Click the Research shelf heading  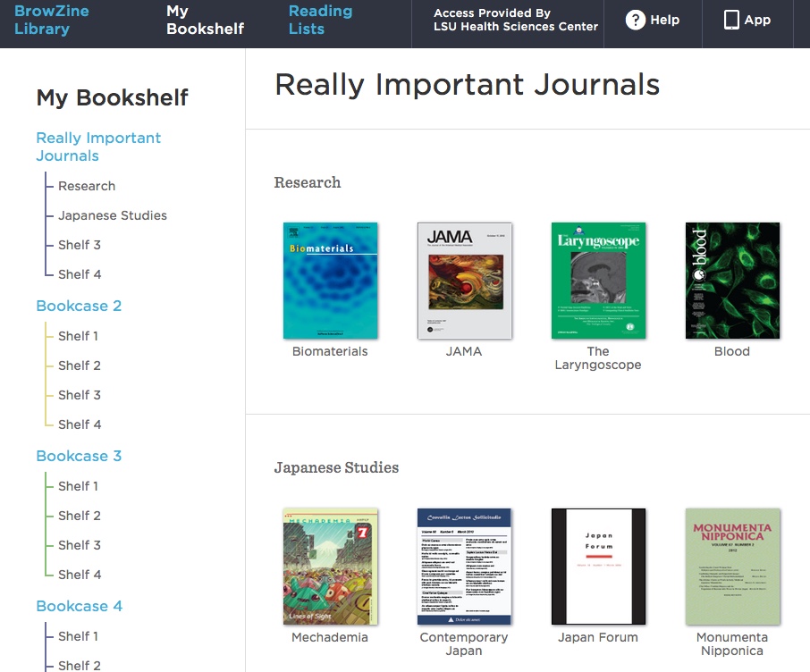tap(308, 182)
